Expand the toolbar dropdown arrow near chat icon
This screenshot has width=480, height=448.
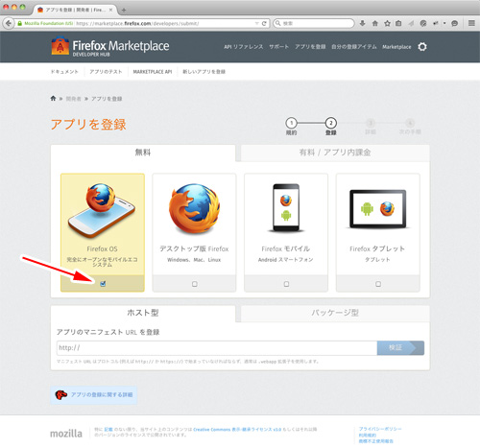point(444,23)
